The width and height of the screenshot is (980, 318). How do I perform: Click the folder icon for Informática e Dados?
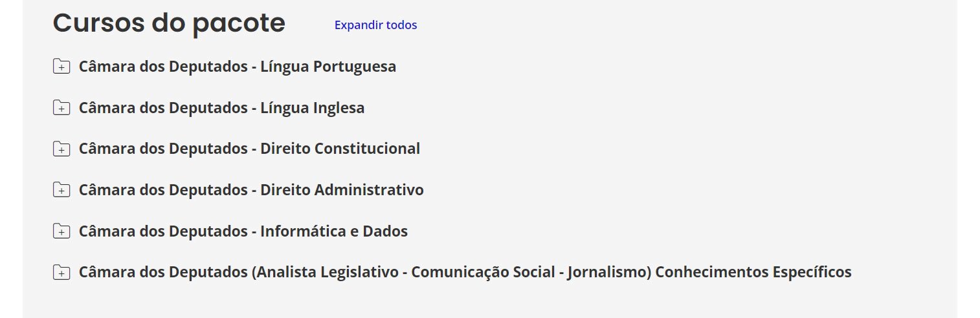tap(61, 231)
